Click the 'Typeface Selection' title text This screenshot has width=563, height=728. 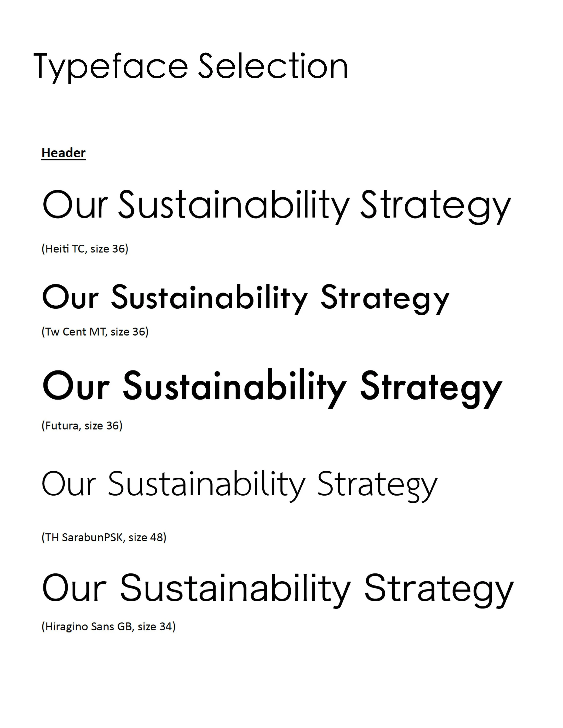point(191,67)
